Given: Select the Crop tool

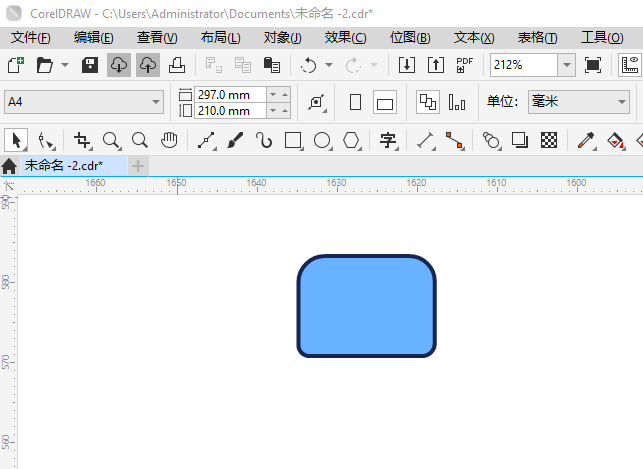Looking at the screenshot, I should [82, 140].
